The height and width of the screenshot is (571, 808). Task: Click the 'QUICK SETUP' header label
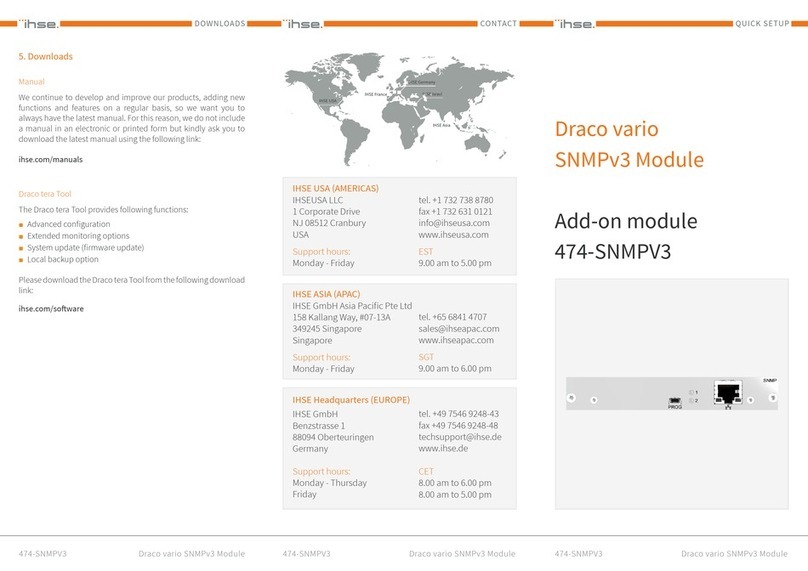coord(762,23)
